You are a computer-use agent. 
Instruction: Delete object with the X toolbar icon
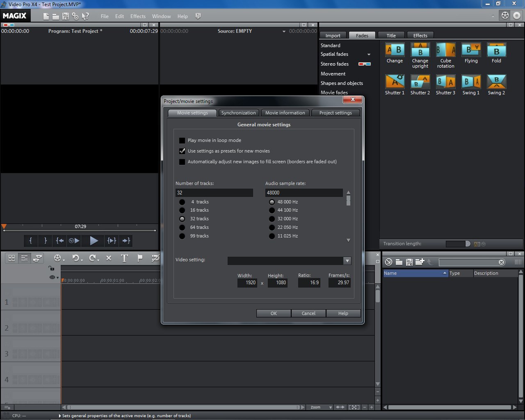(109, 258)
